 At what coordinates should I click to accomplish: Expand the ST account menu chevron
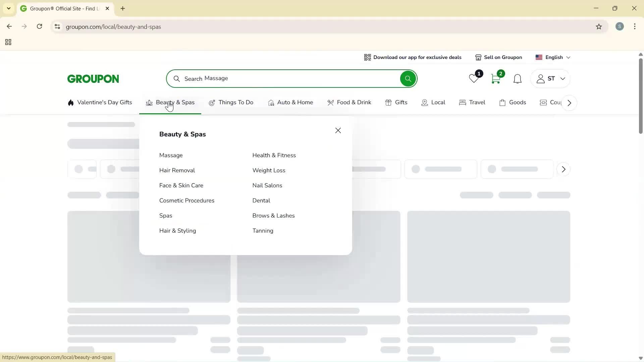pos(563,79)
